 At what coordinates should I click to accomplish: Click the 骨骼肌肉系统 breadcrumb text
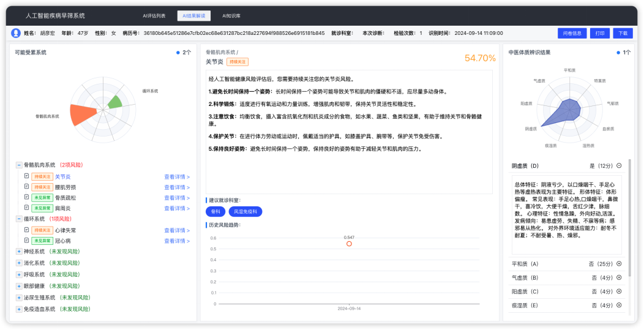pos(220,52)
